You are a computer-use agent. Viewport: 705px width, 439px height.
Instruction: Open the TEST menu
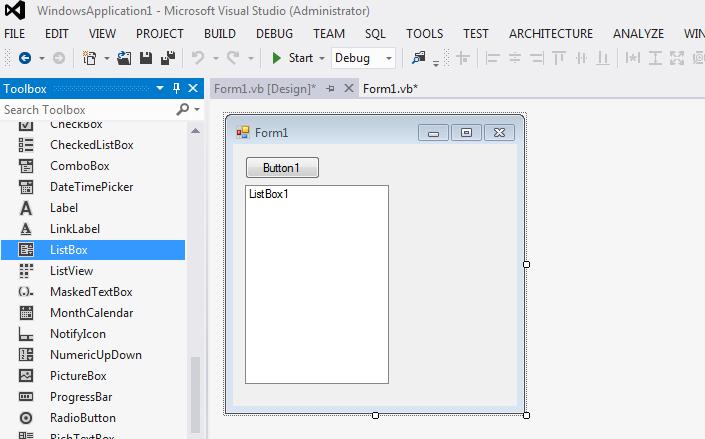coord(476,34)
